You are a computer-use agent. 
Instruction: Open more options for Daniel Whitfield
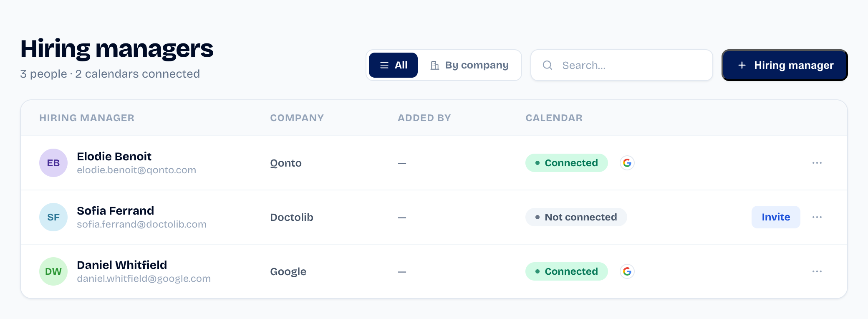coord(817,271)
